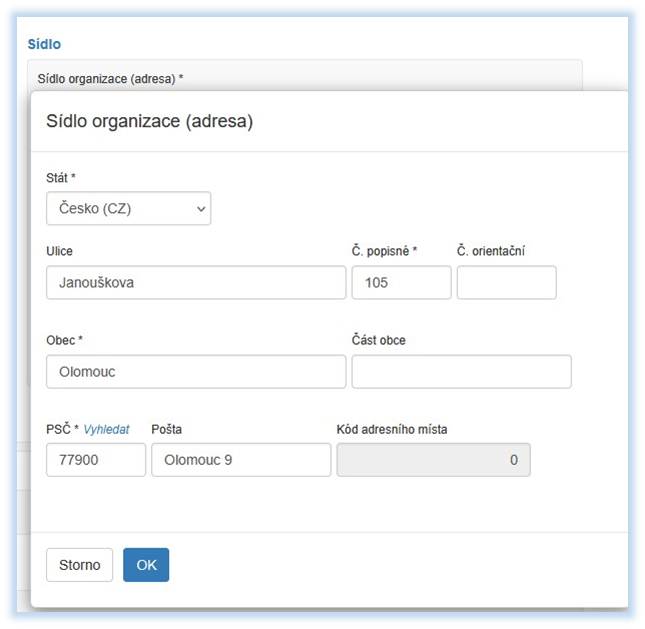Confirm the address with the OK button
This screenshot has height=629, width=645.
146,565
